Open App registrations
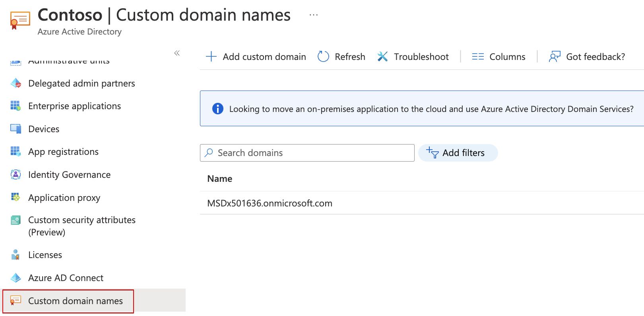Image resolution: width=644 pixels, height=316 pixels. click(x=63, y=152)
